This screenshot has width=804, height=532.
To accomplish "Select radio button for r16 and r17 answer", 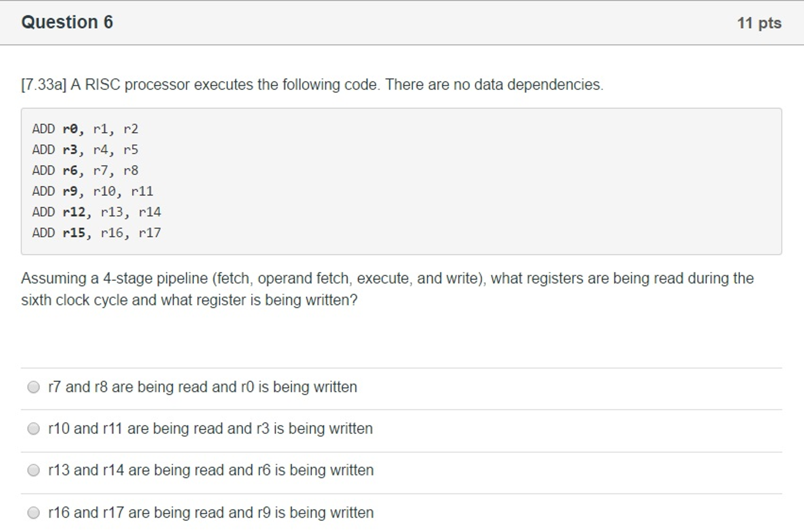I will coord(33,512).
